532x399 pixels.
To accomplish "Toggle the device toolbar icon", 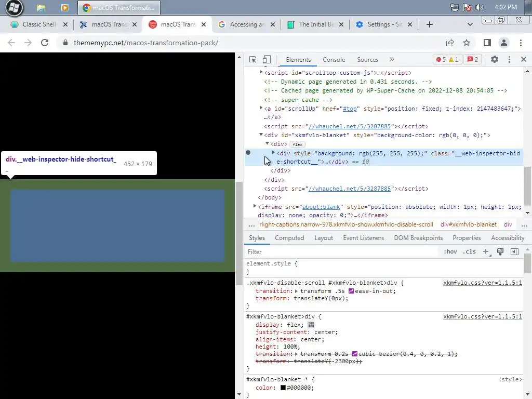I will coord(267,59).
